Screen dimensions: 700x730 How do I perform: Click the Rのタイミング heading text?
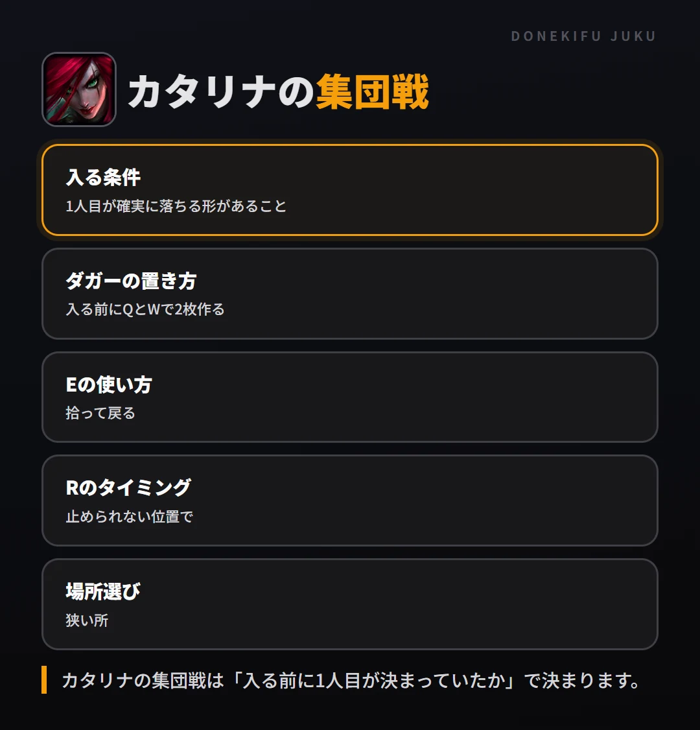tap(128, 488)
